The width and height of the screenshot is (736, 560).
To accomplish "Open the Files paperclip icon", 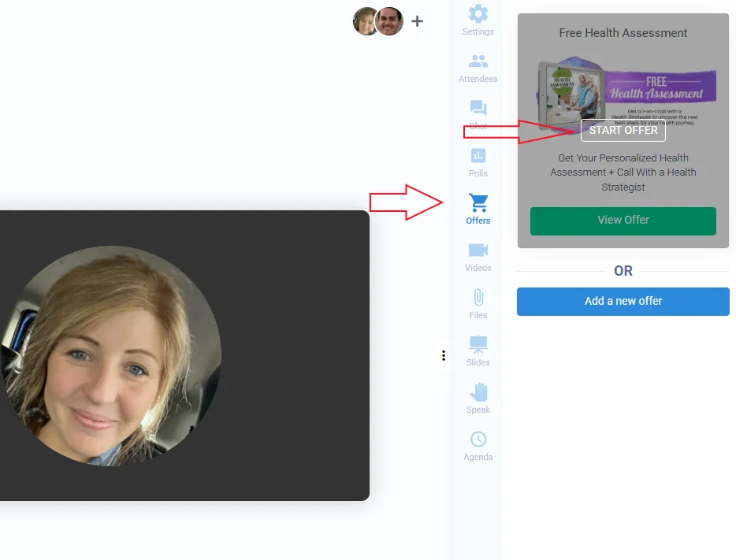I will [478, 298].
